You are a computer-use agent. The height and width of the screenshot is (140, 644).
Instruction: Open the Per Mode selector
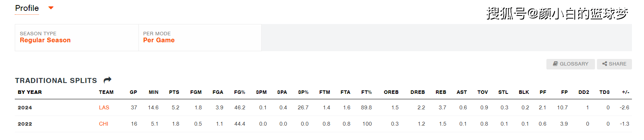pyautogui.click(x=200, y=38)
